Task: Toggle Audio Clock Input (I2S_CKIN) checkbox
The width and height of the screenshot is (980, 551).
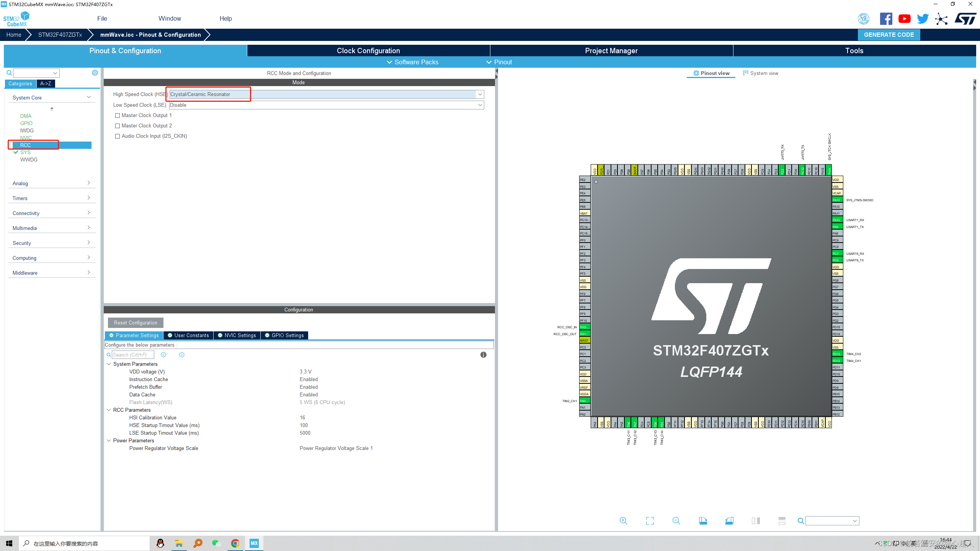Action: click(118, 136)
